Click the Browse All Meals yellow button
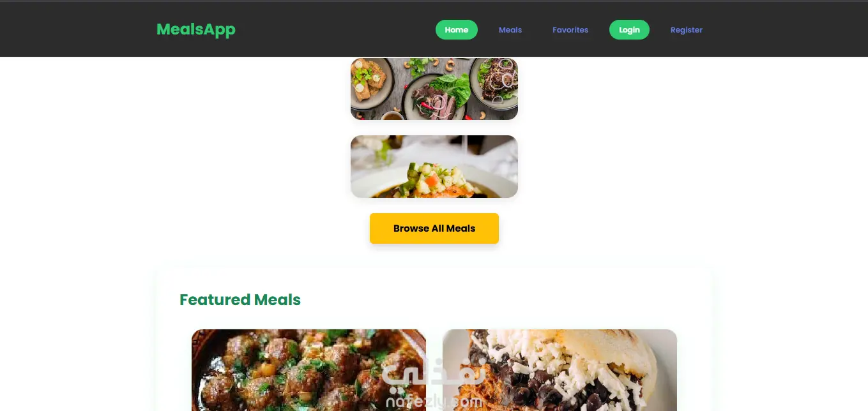The image size is (868, 411). coord(434,228)
